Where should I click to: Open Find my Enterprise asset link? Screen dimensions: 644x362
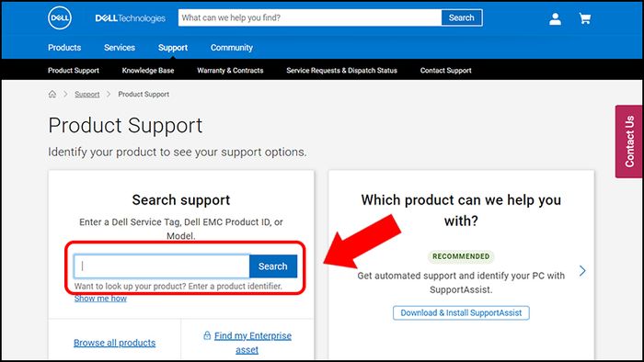tap(252, 343)
